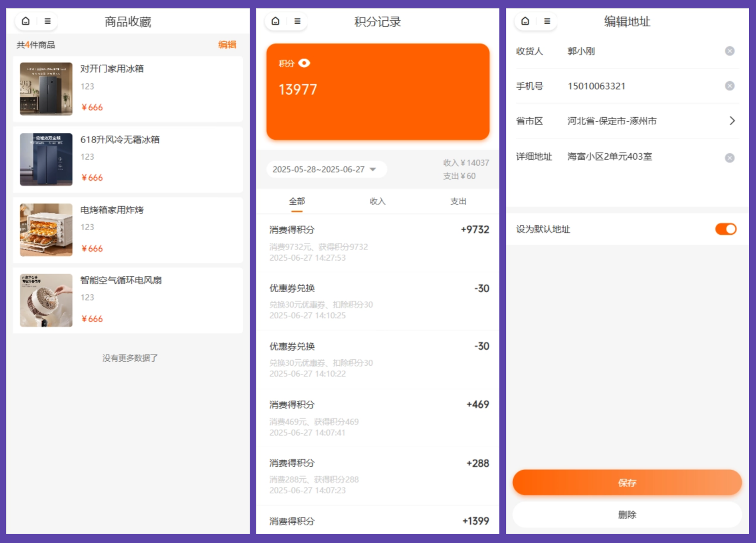Open the 电烤箱家用炸烤 product thumbnail
Viewport: 756px width, 543px height.
click(x=46, y=230)
